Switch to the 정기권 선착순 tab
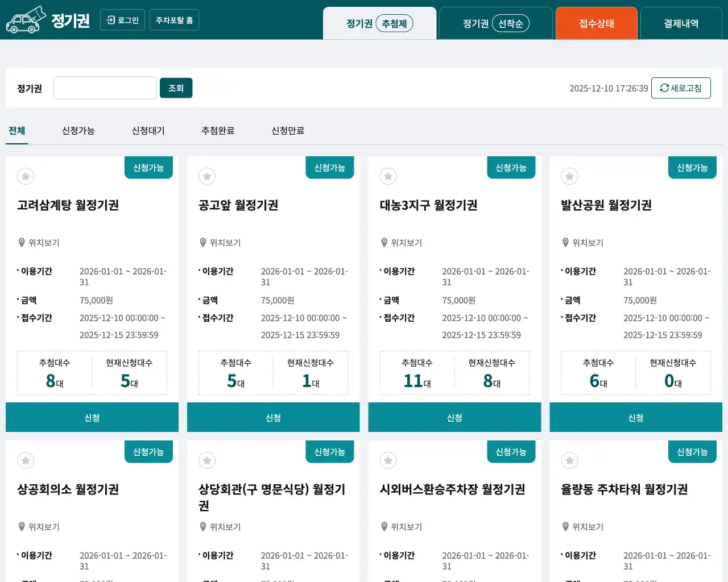This screenshot has height=582, width=728. tap(495, 23)
